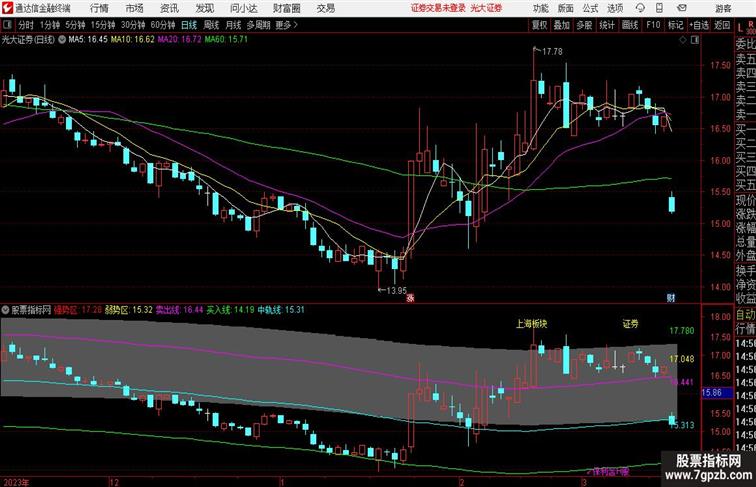Open the 交易 menu

(x=325, y=8)
